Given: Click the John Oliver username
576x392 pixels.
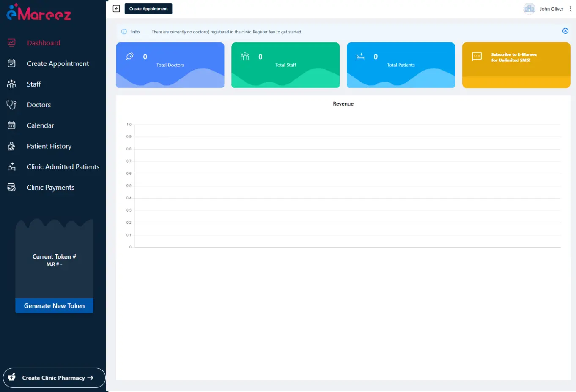Looking at the screenshot, I should (x=551, y=9).
